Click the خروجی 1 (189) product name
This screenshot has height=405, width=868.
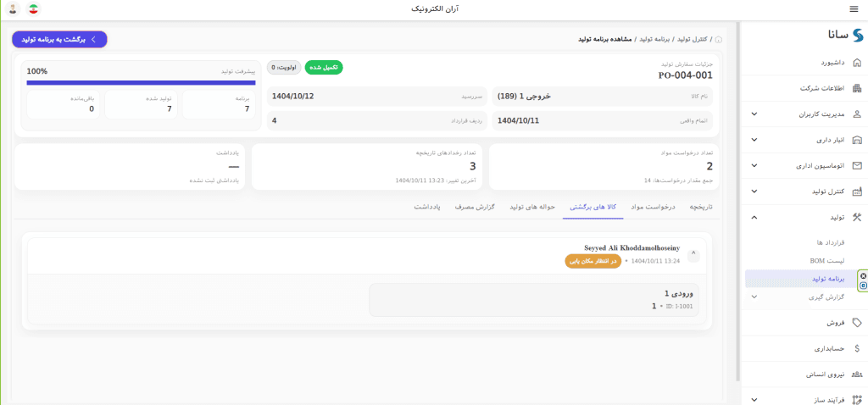(524, 96)
